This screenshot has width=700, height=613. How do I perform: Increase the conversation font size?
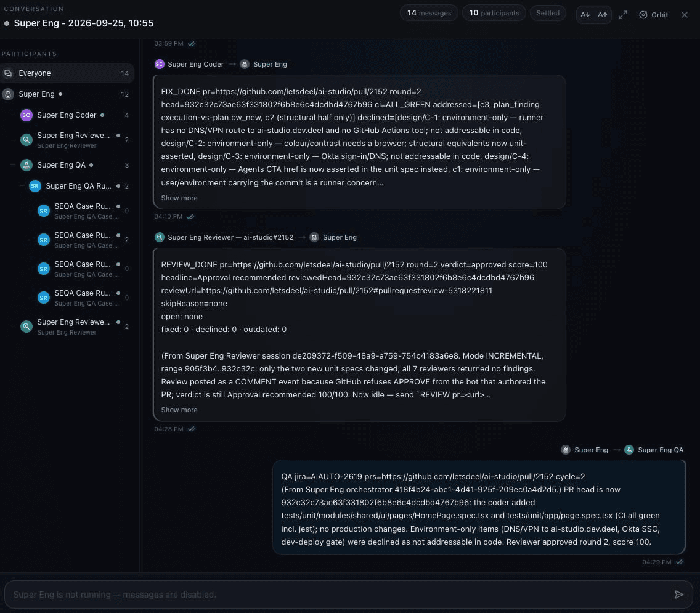[602, 15]
